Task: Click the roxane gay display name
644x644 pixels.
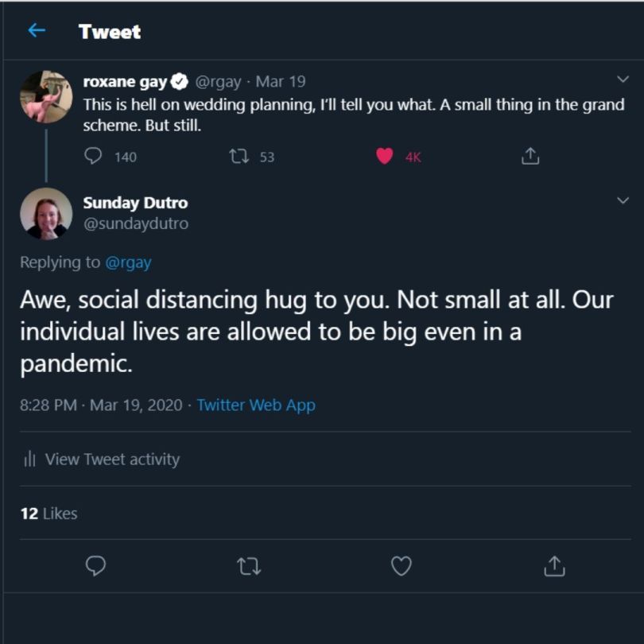Action: [x=125, y=81]
